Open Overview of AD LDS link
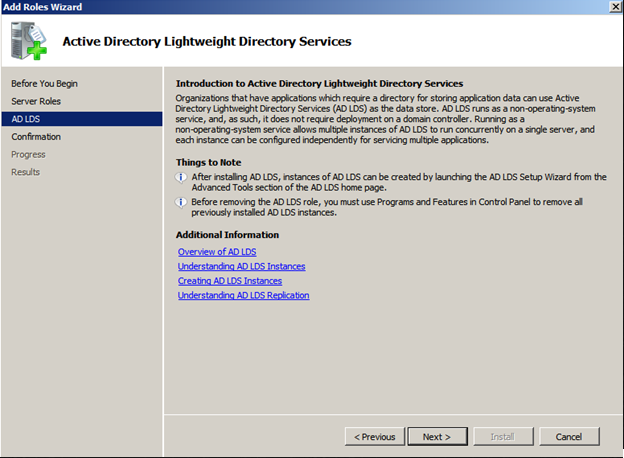This screenshot has width=624, height=458. [x=217, y=252]
